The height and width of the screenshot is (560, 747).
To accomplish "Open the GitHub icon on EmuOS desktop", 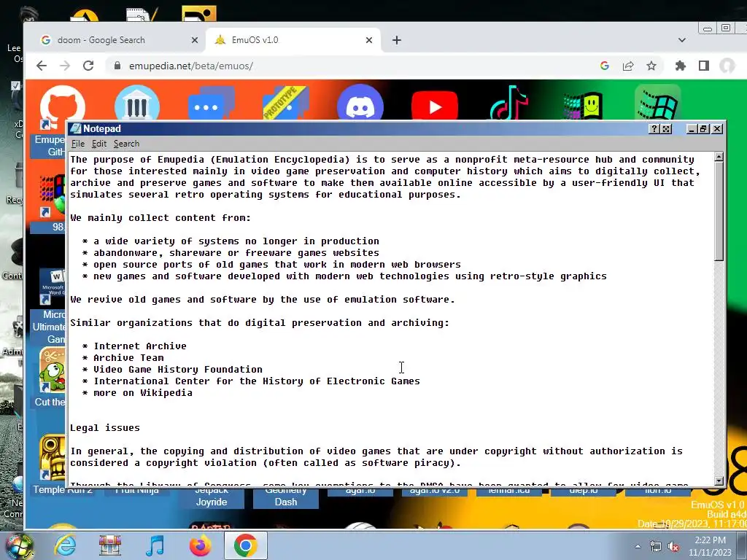I will (x=63, y=104).
